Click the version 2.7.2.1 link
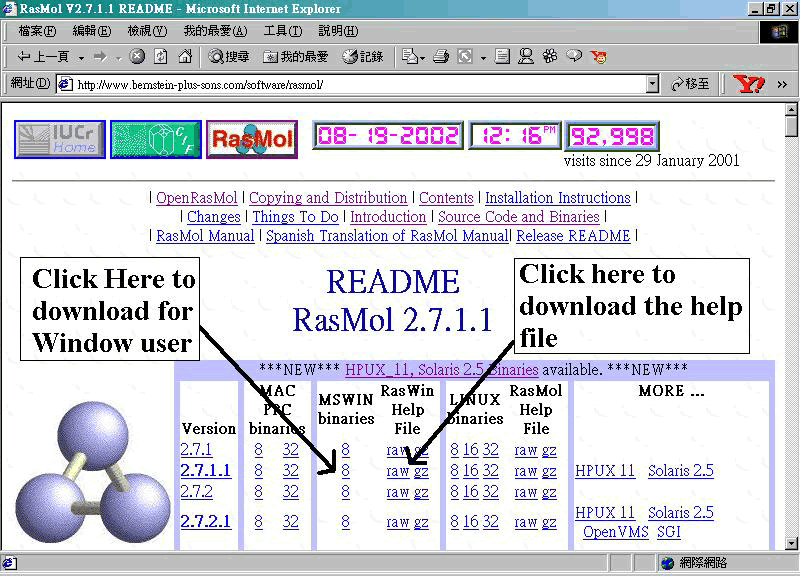This screenshot has width=800, height=576. pyautogui.click(x=206, y=521)
